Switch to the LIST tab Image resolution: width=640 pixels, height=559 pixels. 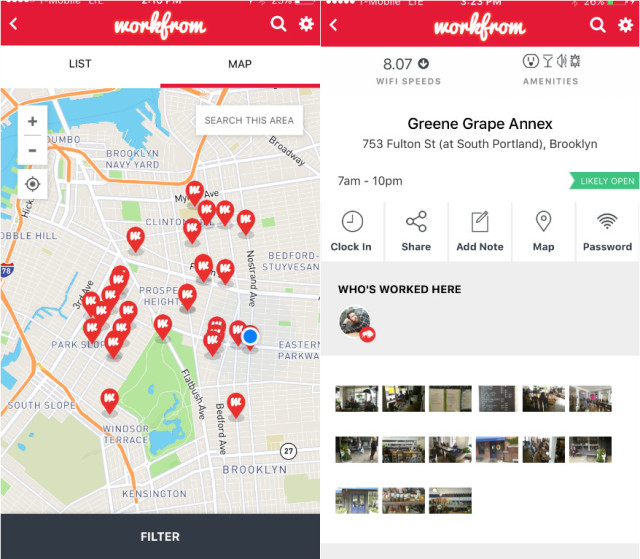click(80, 64)
